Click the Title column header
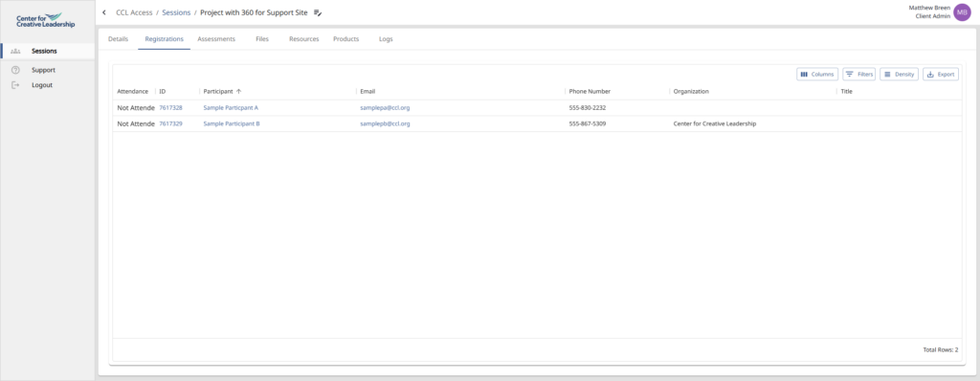 846,91
